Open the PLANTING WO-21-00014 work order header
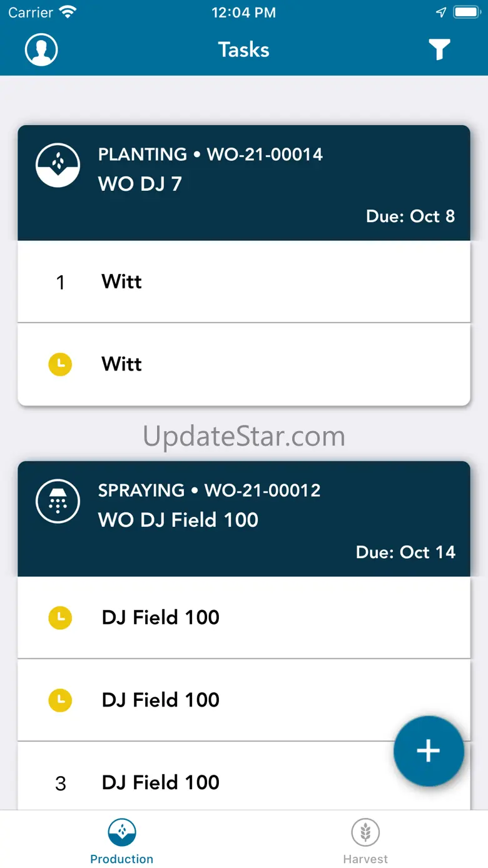Screen dimensions: 488x868 pos(210,155)
